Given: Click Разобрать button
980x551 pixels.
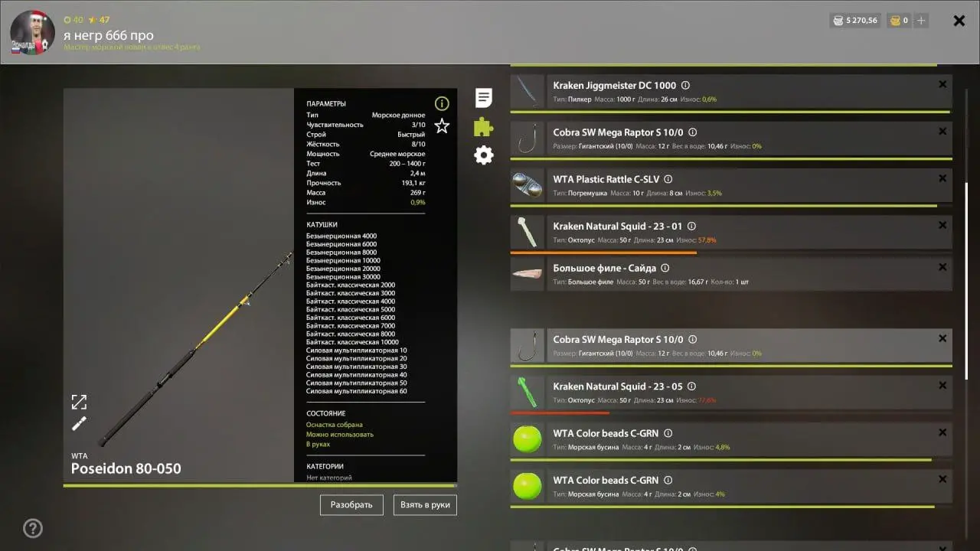Looking at the screenshot, I should 351,505.
